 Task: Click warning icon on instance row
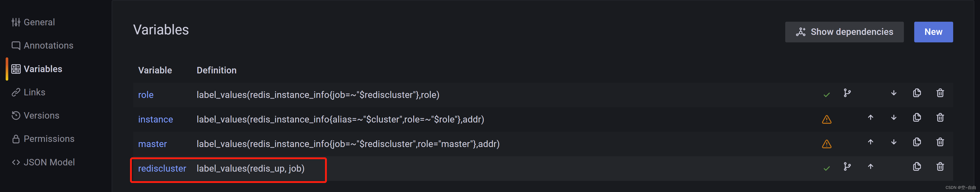[x=827, y=120]
